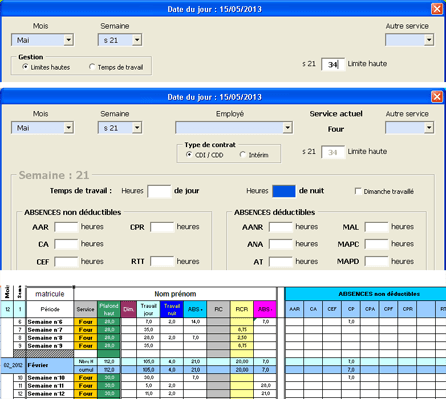446x399 pixels.
Task: Click the '2,50' RCR value in Semaine n°8 row
Action: pyautogui.click(x=242, y=338)
